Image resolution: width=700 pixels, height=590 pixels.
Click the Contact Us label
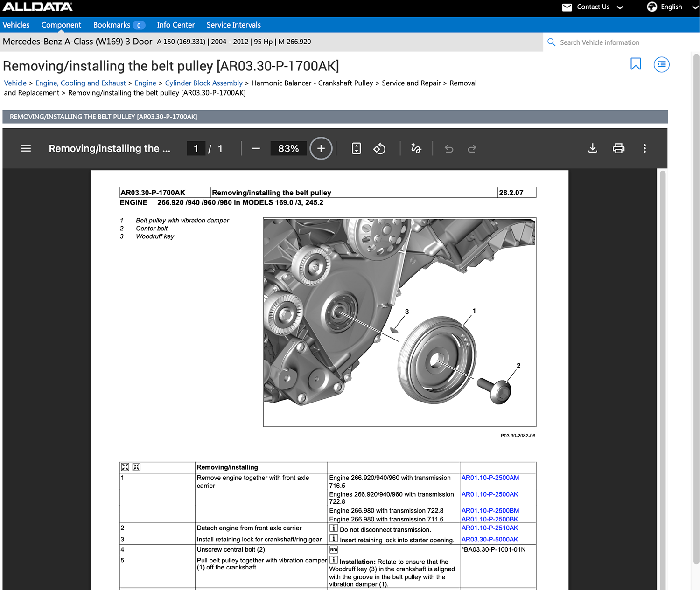[x=593, y=7]
